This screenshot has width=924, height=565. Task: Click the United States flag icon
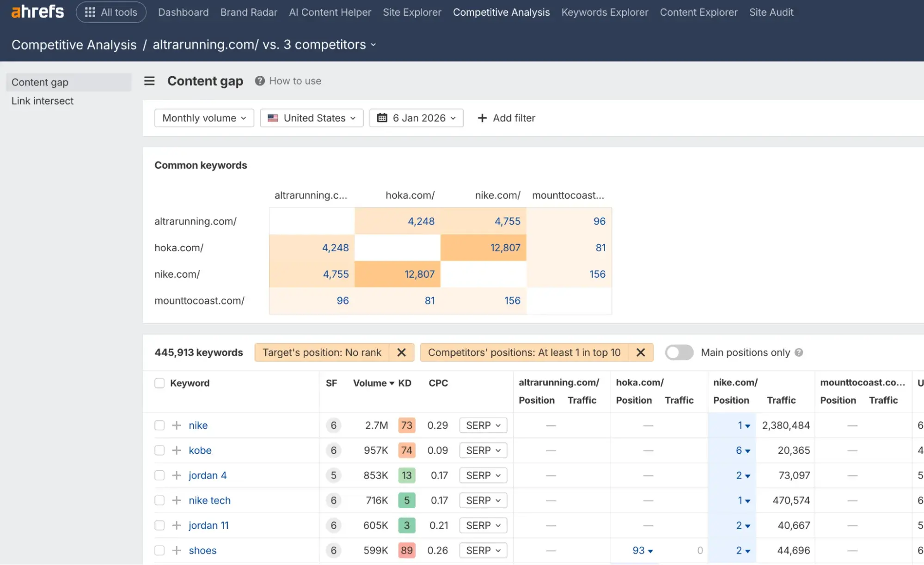(x=273, y=118)
